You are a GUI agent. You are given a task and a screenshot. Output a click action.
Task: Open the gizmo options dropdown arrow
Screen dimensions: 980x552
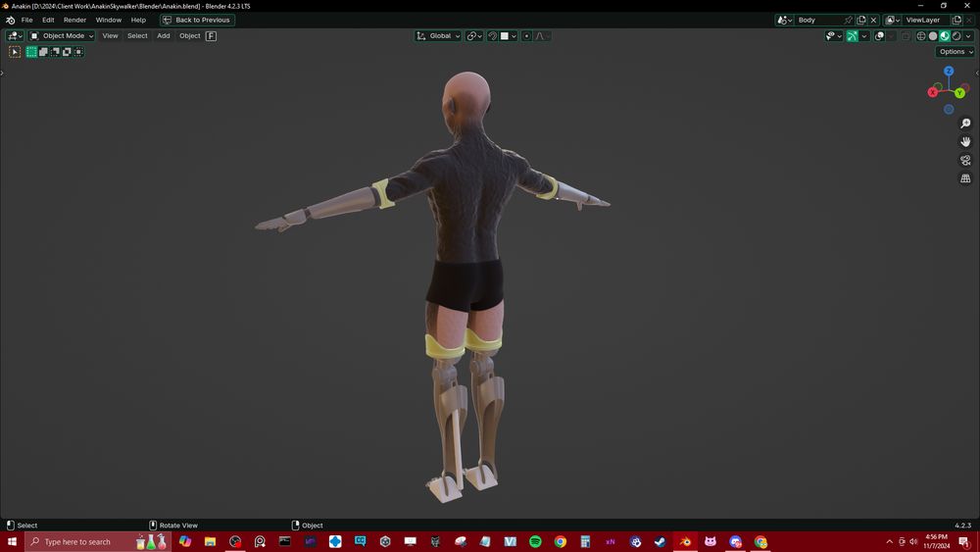(863, 36)
